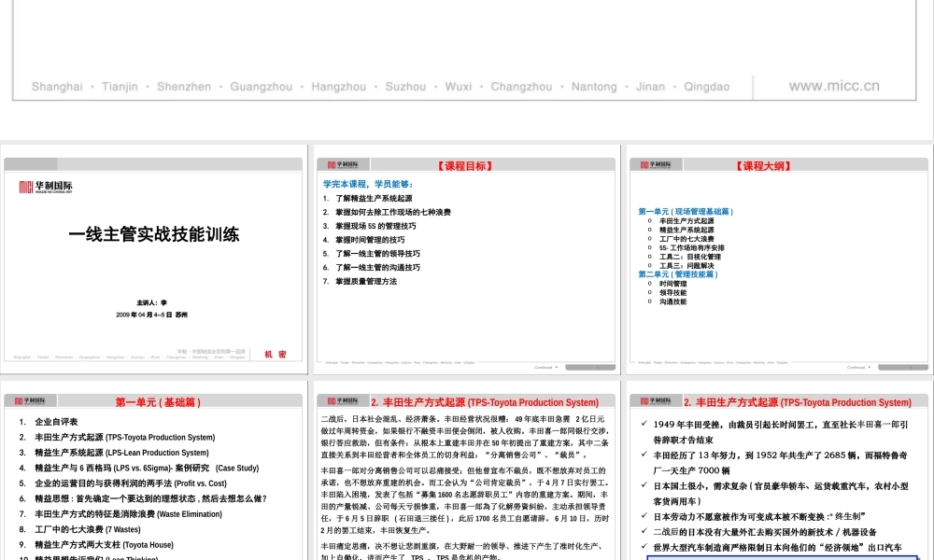934x560 pixels.
Task: Click the small logo in the 【课程大纲】 slide header
Action: coord(656,165)
